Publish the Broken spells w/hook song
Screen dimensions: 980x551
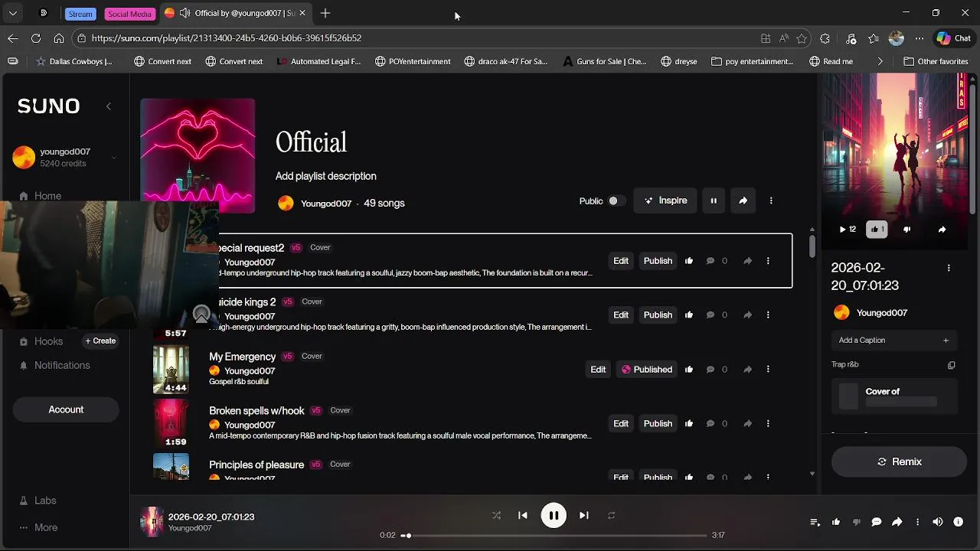(658, 424)
